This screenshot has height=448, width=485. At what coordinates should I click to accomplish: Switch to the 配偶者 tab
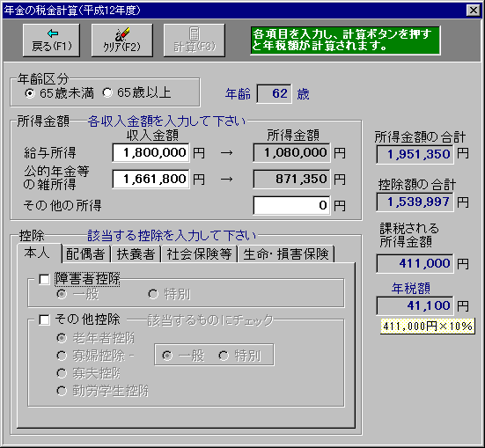(85, 254)
